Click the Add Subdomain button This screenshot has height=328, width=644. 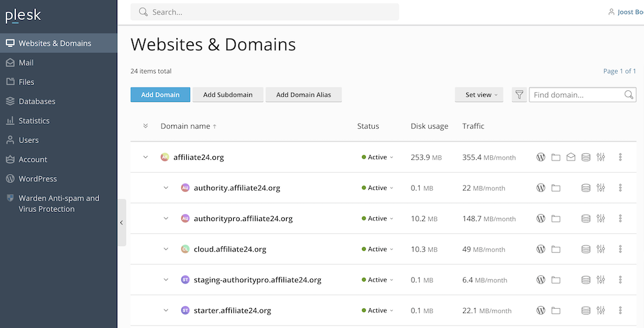coord(227,95)
